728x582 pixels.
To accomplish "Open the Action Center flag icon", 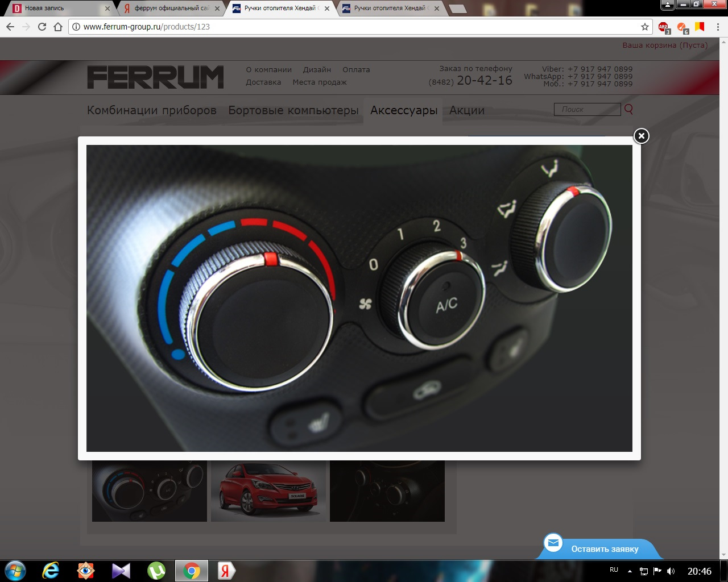I will [x=657, y=571].
